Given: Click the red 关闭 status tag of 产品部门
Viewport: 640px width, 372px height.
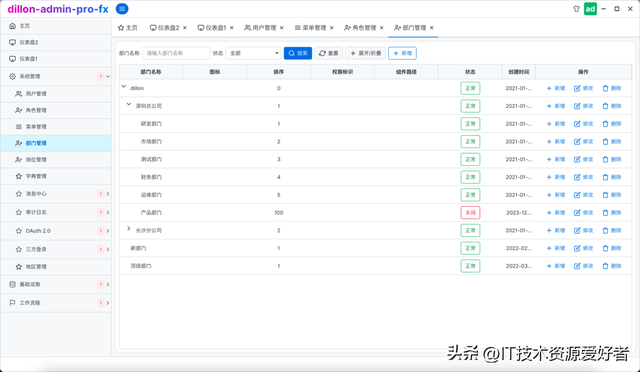Looking at the screenshot, I should (470, 213).
